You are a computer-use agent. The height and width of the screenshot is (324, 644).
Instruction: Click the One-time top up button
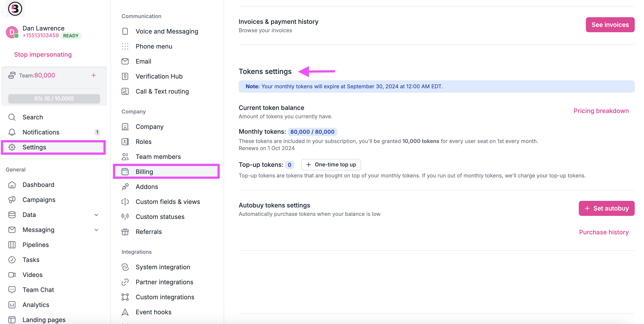coord(331,164)
